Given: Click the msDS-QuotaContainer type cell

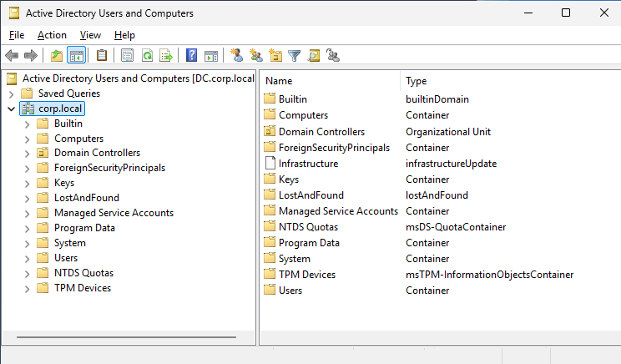Looking at the screenshot, I should click(456, 227).
